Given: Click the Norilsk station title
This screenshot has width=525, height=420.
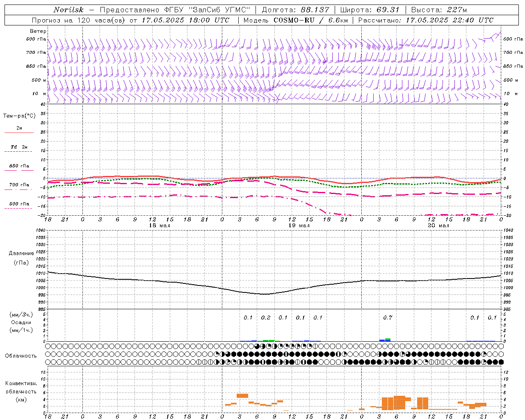Looking at the screenshot, I should [x=68, y=10].
